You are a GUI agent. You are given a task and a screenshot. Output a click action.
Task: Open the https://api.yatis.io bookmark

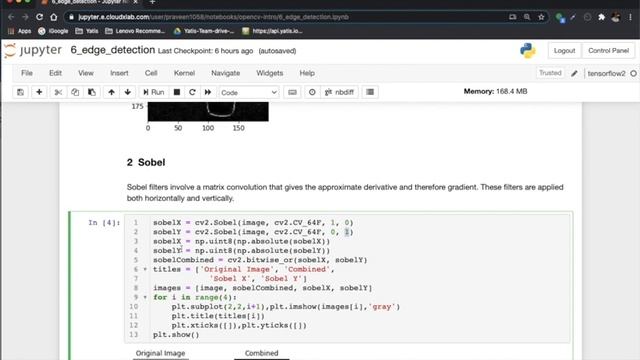272,31
